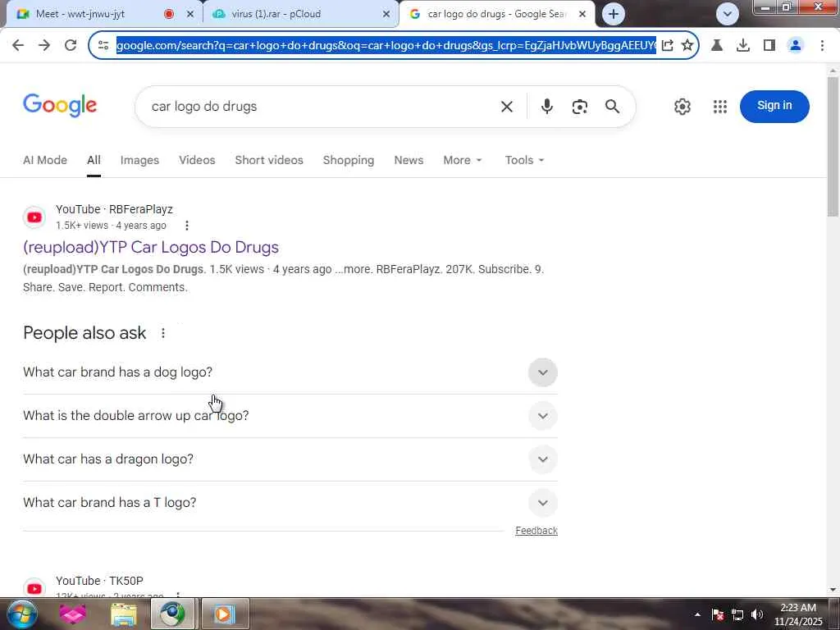Open People also ask options menu
Screen dimensions: 840x630
(x=163, y=333)
